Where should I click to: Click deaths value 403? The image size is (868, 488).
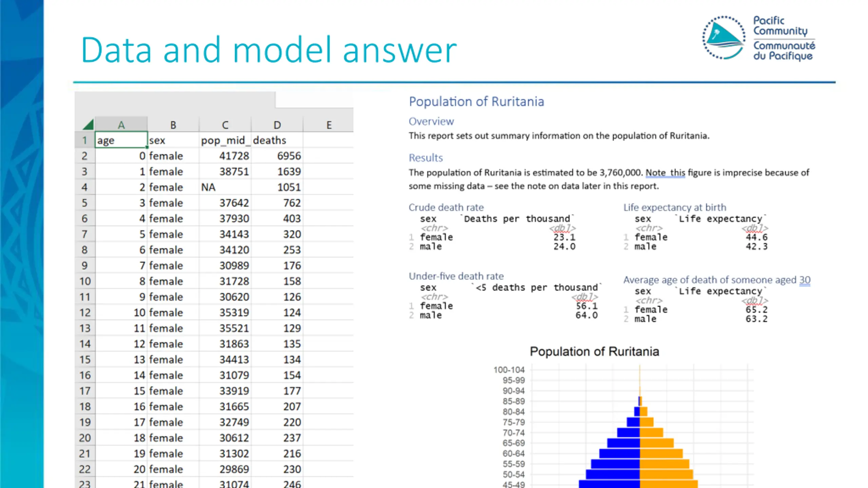point(292,218)
